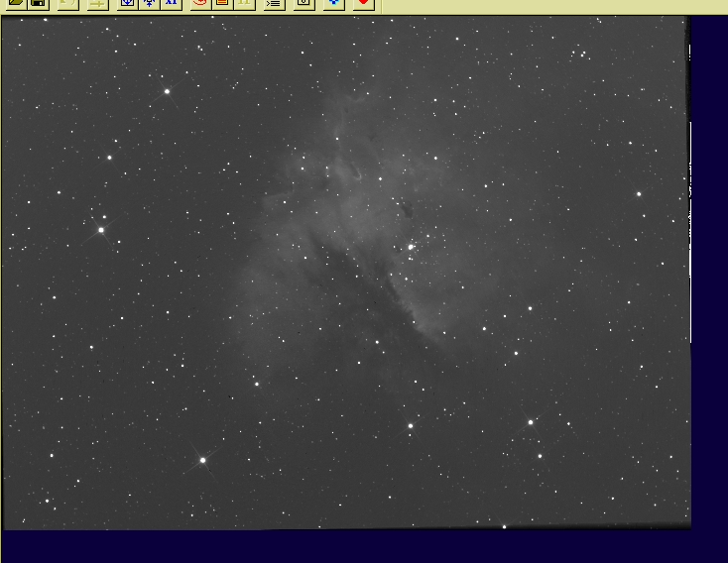Screen dimensions: 728x563
Task: Click the red heart-shaped toolbar icon
Action: (x=364, y=3)
